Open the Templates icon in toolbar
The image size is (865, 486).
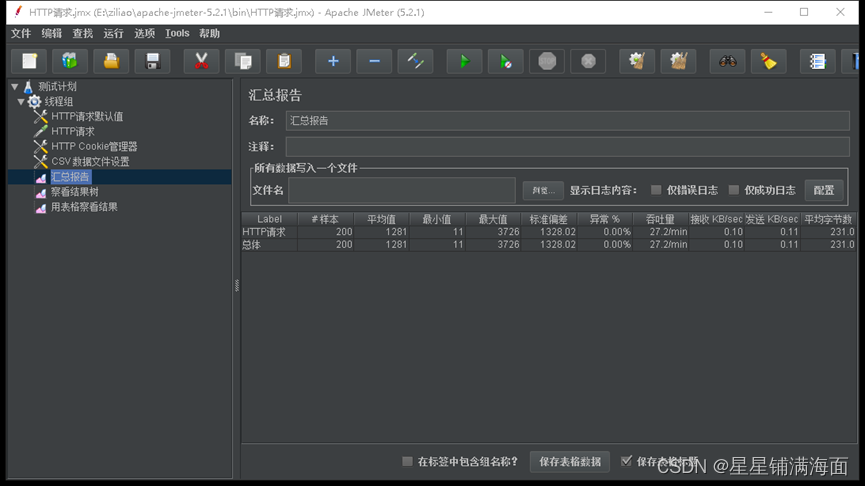(x=70, y=61)
